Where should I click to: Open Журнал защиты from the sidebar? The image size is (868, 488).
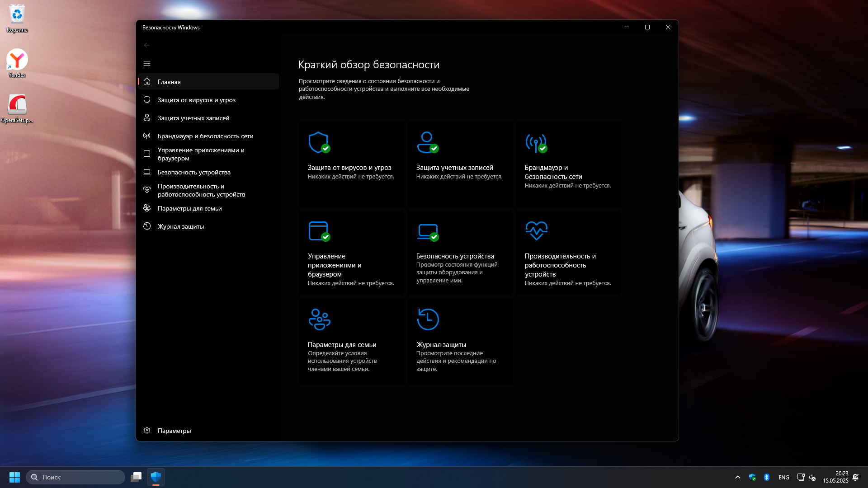pyautogui.click(x=180, y=226)
